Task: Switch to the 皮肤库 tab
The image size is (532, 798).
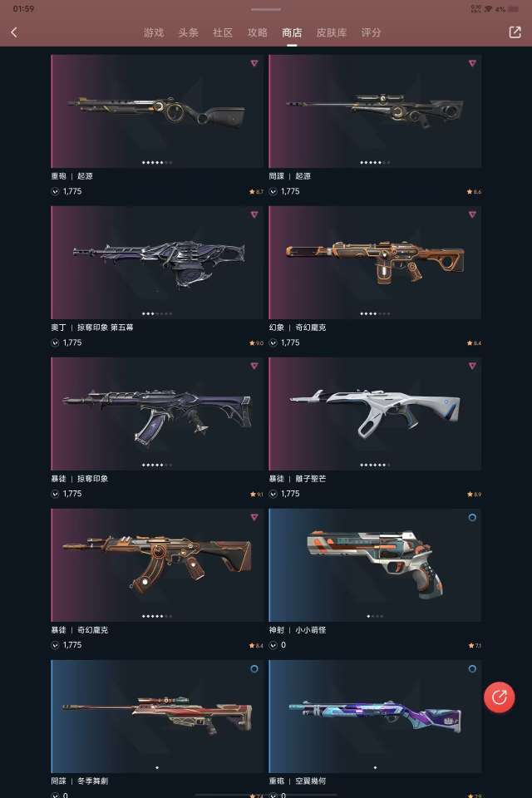Action: (332, 32)
